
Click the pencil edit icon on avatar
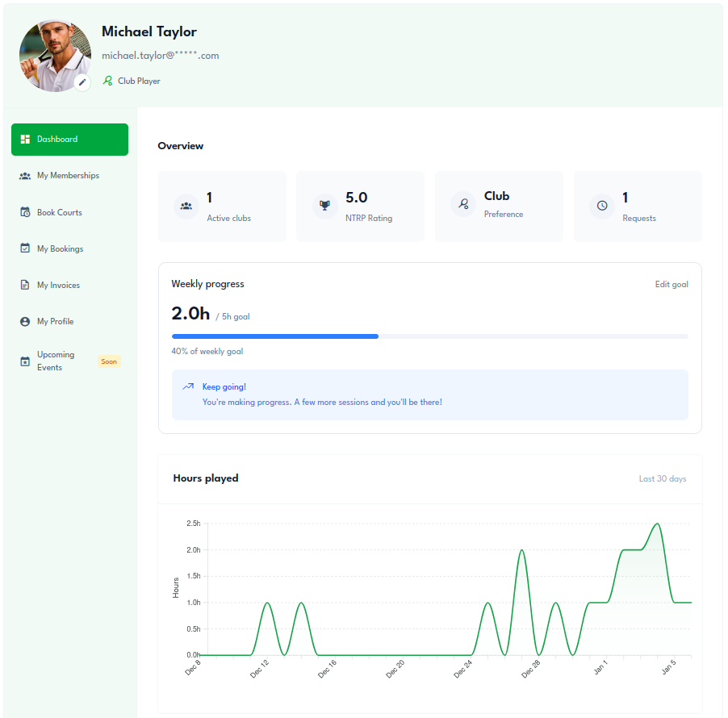(82, 82)
